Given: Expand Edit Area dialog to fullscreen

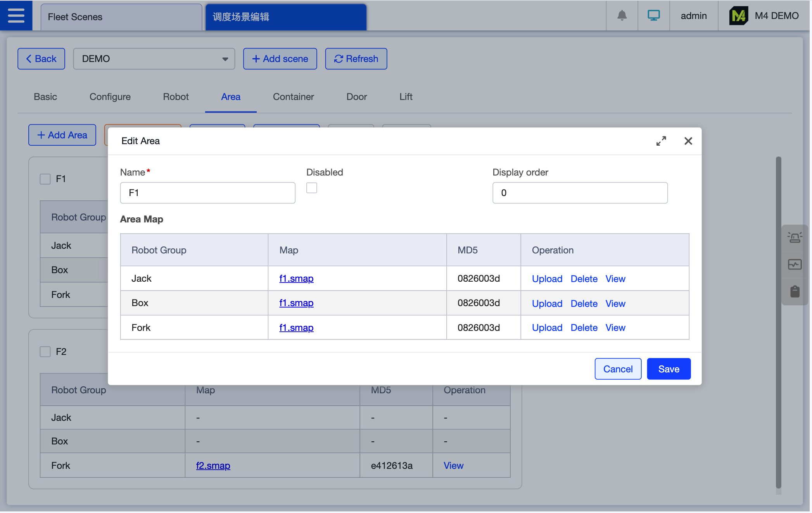Looking at the screenshot, I should (661, 141).
